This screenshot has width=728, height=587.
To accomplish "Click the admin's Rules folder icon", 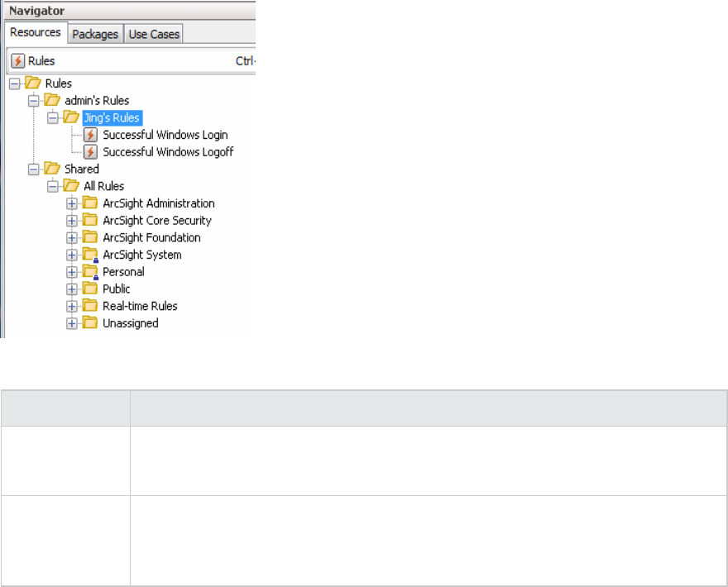I will pos(51,100).
